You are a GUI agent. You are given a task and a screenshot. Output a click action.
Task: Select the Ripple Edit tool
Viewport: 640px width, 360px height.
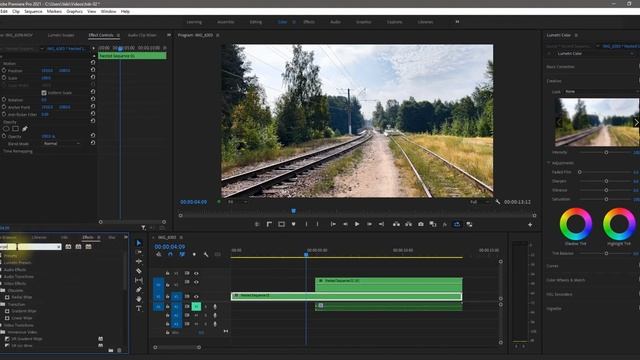(x=139, y=261)
